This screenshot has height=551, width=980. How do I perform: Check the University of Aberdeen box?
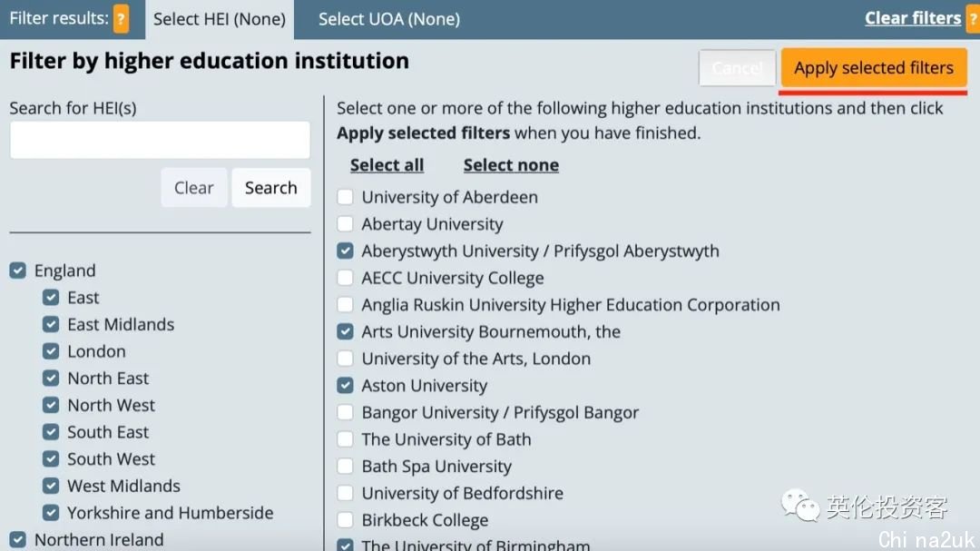pyautogui.click(x=345, y=197)
